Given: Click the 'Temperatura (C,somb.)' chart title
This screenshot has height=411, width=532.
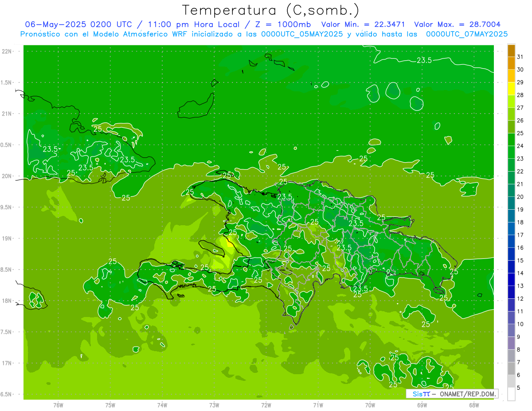Looking at the screenshot, I should (x=271, y=10).
